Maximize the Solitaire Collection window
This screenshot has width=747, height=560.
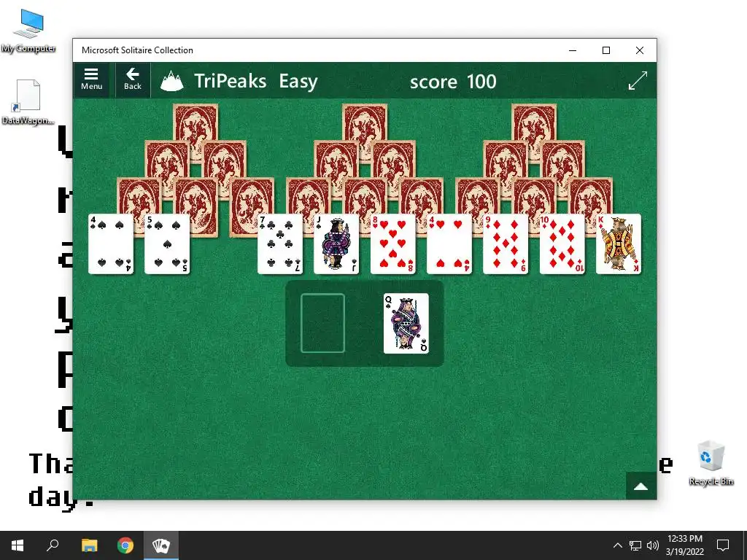(606, 50)
